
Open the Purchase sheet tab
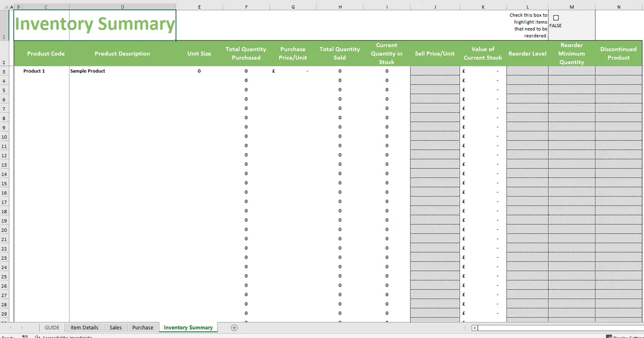coord(142,327)
